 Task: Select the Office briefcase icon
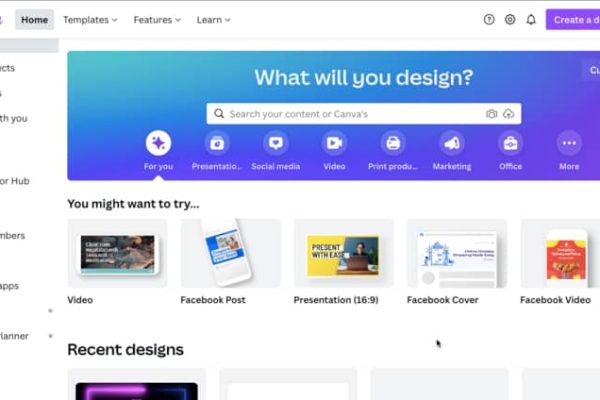coord(510,143)
